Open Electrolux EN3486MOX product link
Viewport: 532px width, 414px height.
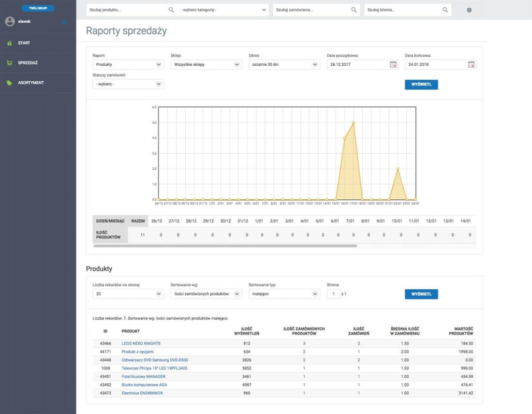coord(142,393)
